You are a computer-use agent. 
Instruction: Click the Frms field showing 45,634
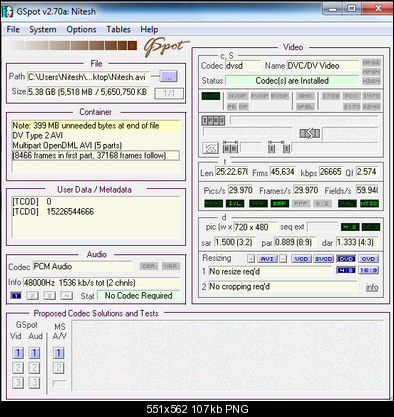click(x=283, y=172)
